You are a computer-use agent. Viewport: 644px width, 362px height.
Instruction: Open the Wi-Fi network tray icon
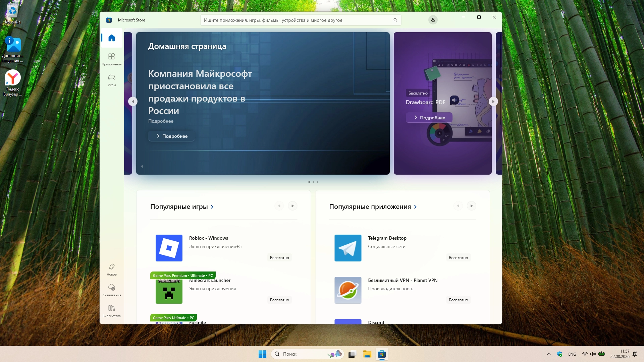(585, 354)
